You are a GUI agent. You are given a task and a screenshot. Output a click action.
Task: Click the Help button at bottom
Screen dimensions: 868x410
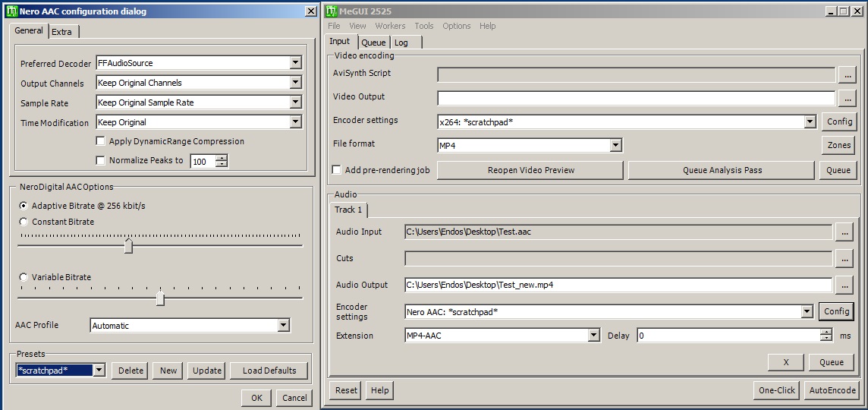[x=379, y=390]
